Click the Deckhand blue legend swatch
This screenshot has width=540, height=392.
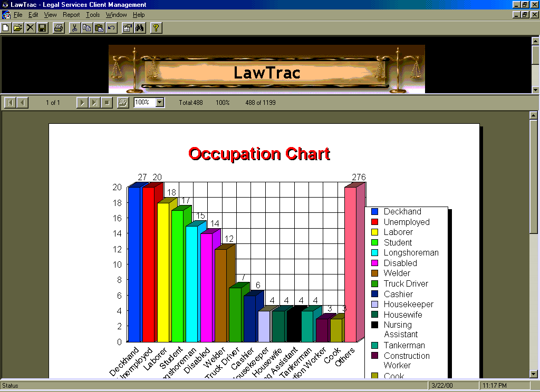click(375, 212)
